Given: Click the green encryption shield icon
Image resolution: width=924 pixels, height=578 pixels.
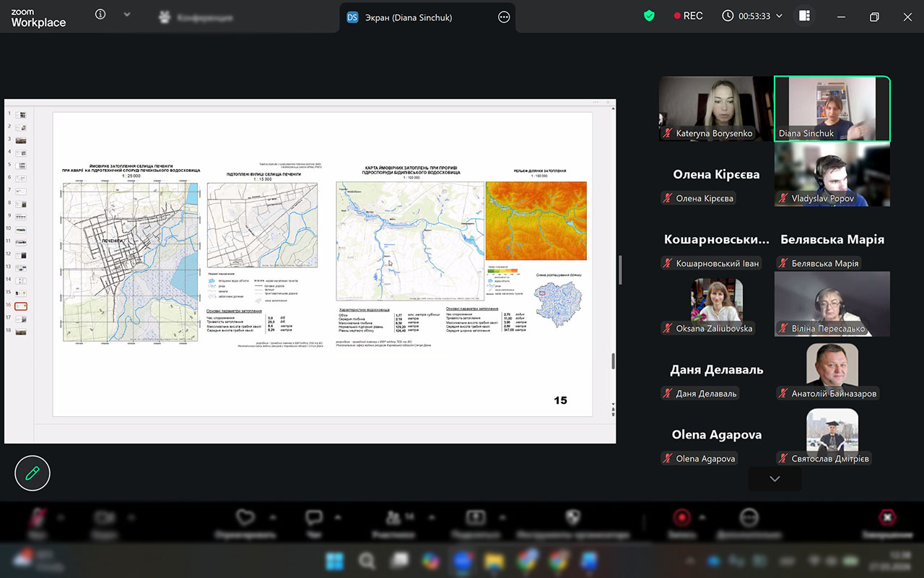Looking at the screenshot, I should pyautogui.click(x=649, y=16).
